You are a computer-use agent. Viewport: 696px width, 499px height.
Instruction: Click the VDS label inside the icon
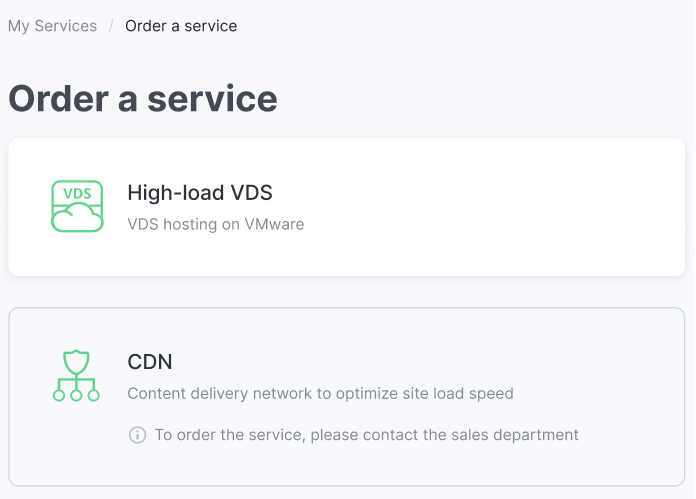click(77, 194)
